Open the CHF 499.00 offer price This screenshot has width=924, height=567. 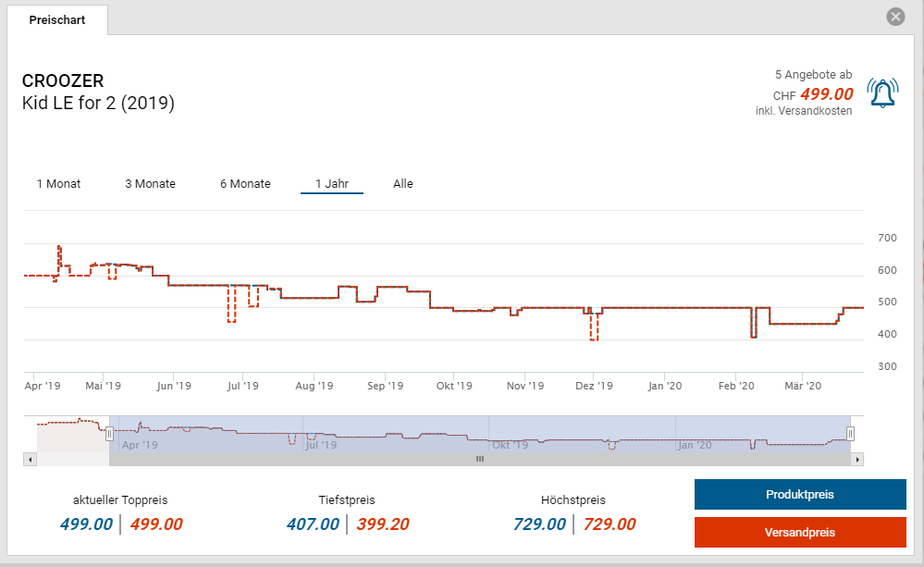tap(825, 94)
